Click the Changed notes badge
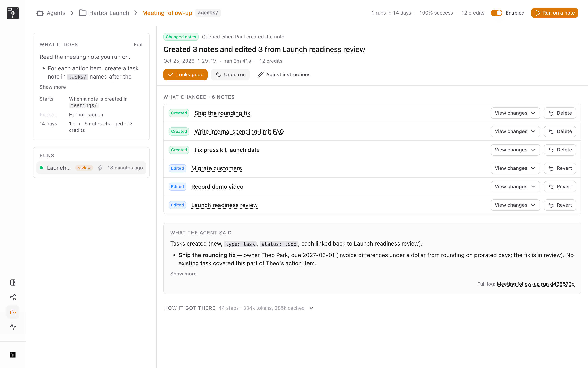588x368 pixels. click(x=181, y=37)
